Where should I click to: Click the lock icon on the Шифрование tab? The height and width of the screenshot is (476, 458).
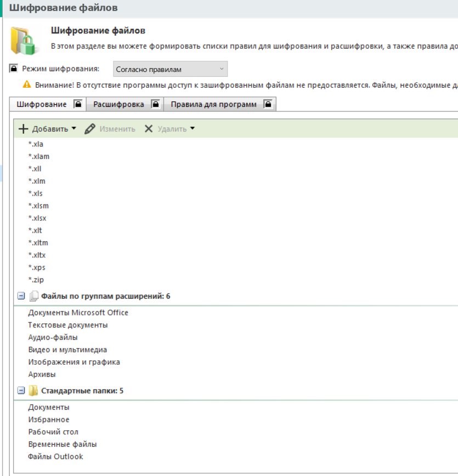click(78, 104)
